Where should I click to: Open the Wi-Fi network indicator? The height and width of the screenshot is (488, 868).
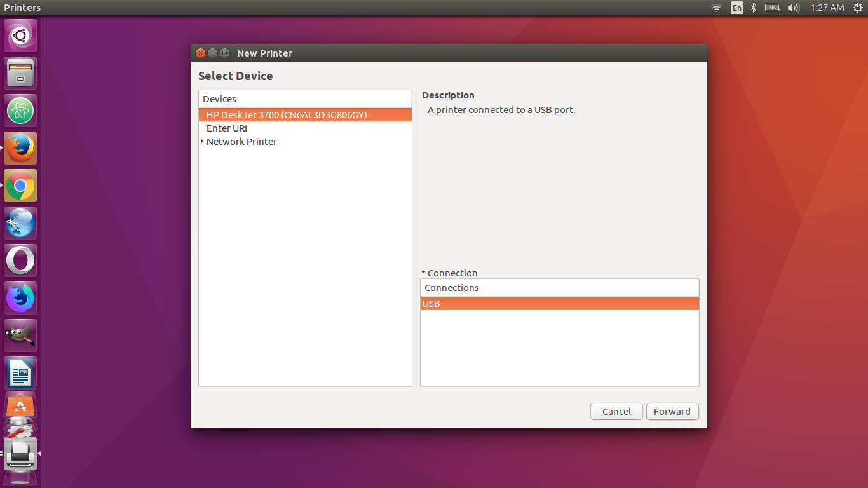pos(717,8)
